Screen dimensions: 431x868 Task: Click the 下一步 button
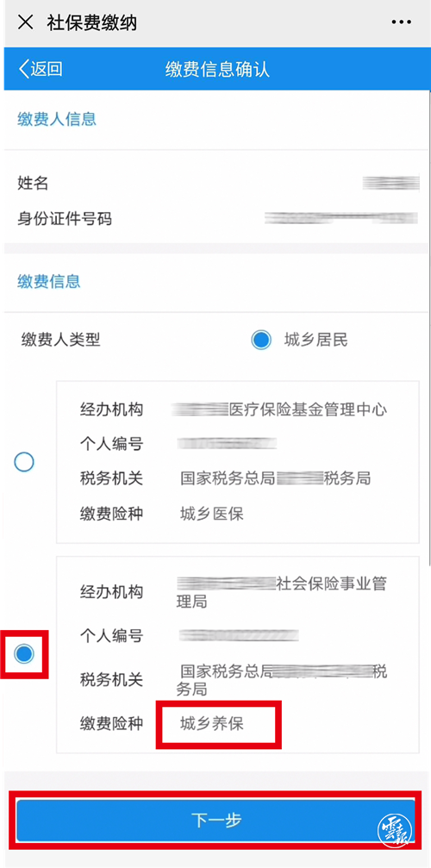pos(215,821)
